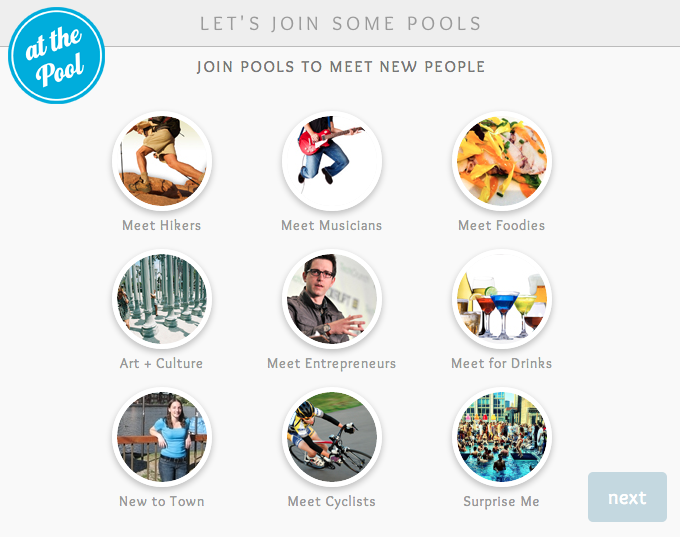Select the New to Town photo
This screenshot has height=537, width=680.
(162, 437)
